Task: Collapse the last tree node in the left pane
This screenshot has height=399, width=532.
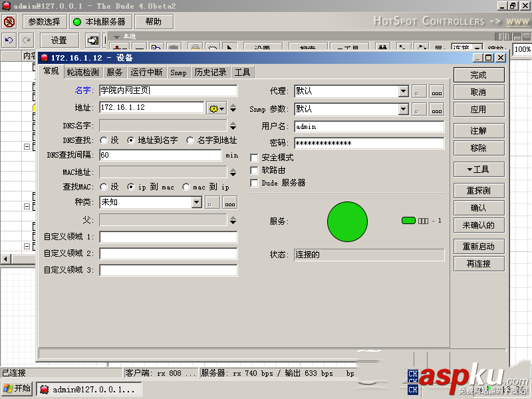Action: coord(27,246)
